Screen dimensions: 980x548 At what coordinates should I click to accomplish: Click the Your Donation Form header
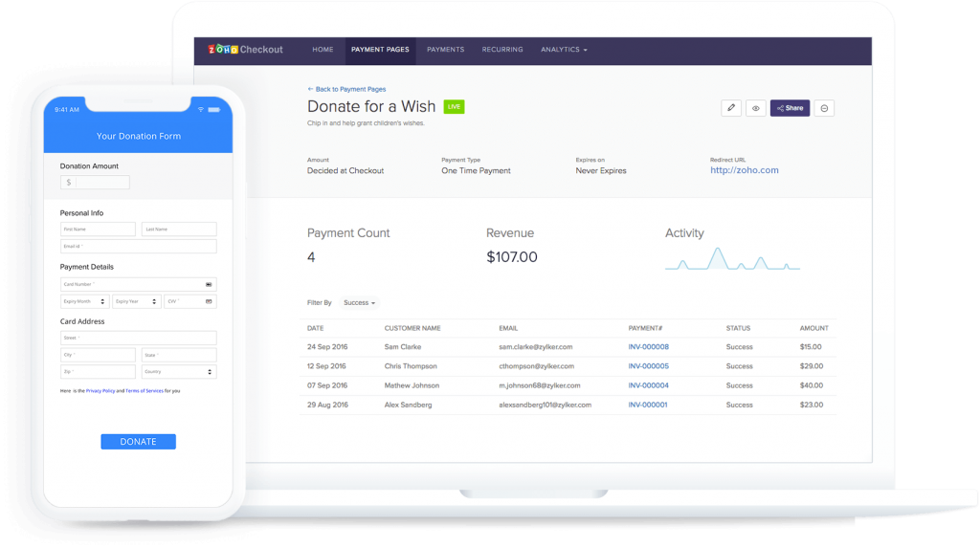click(138, 136)
